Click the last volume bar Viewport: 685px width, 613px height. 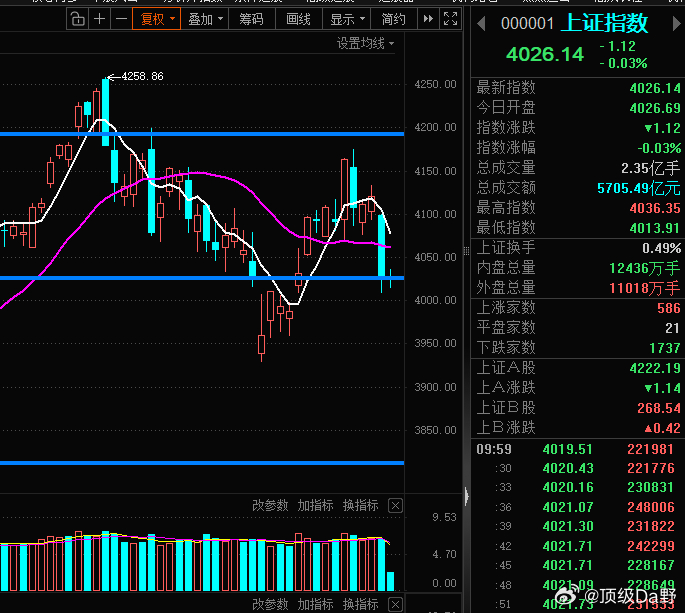coord(391,581)
